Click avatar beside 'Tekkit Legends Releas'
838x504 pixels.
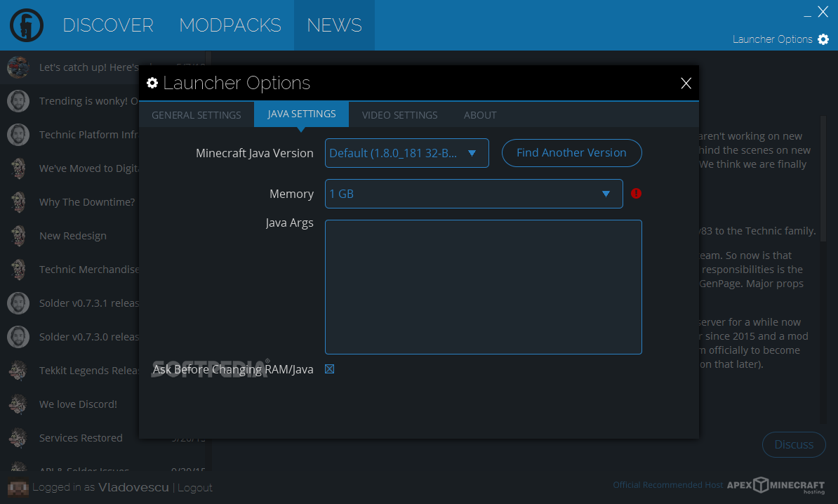[x=18, y=371]
